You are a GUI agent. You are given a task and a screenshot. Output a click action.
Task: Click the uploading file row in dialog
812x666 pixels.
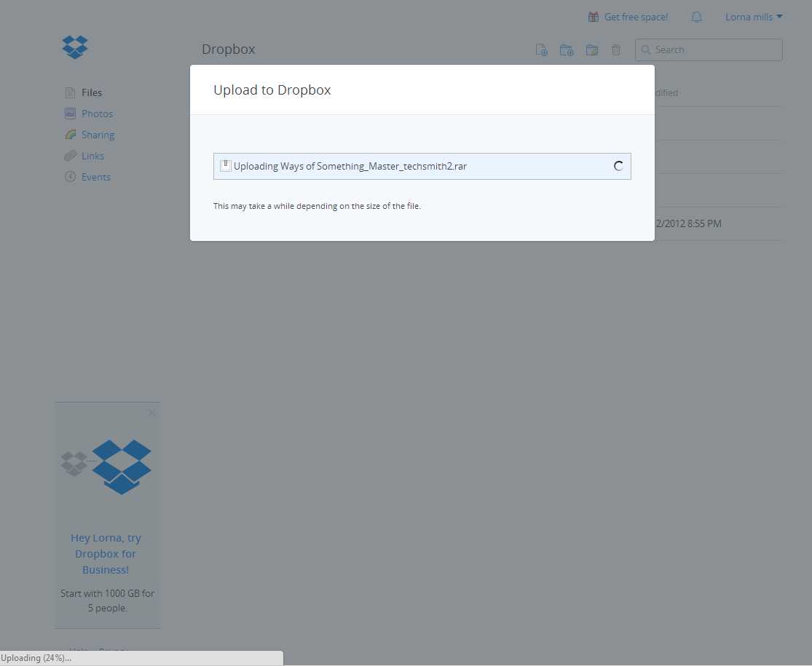click(x=422, y=166)
